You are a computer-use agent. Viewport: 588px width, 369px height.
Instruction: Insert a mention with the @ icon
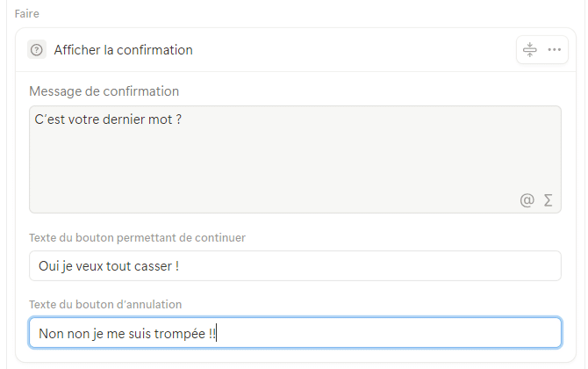point(527,200)
